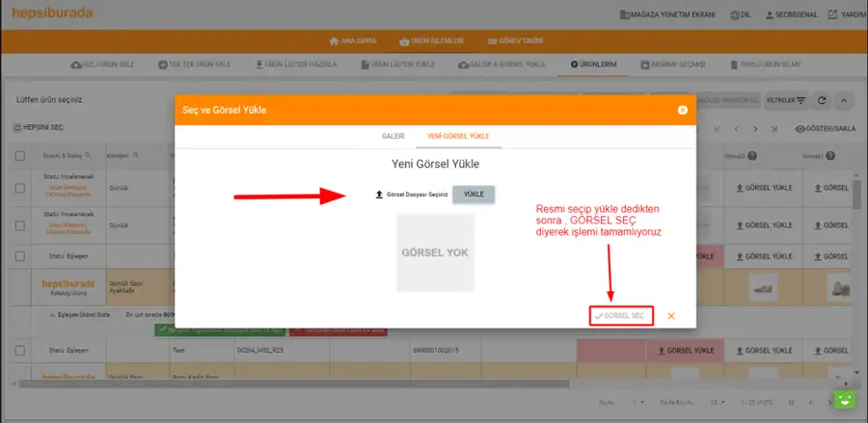Switch to the GALERİ tab
This screenshot has height=423, width=868.
coord(393,136)
